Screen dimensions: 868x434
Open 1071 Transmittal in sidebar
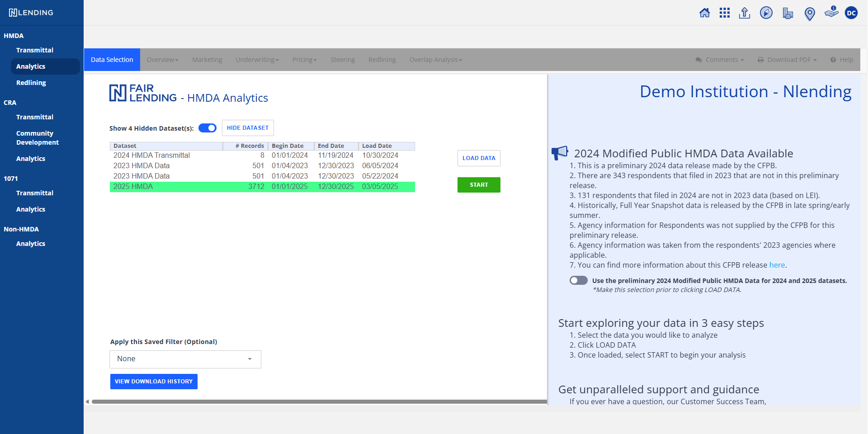tap(35, 193)
